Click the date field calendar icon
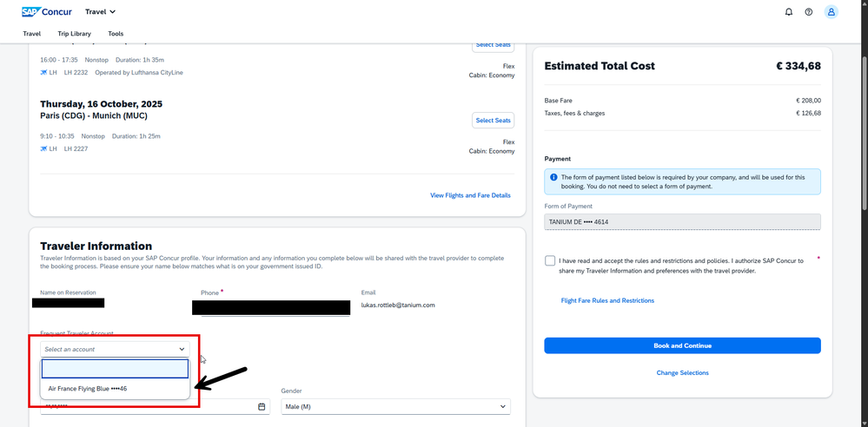The width and height of the screenshot is (868, 427). pyautogui.click(x=262, y=406)
